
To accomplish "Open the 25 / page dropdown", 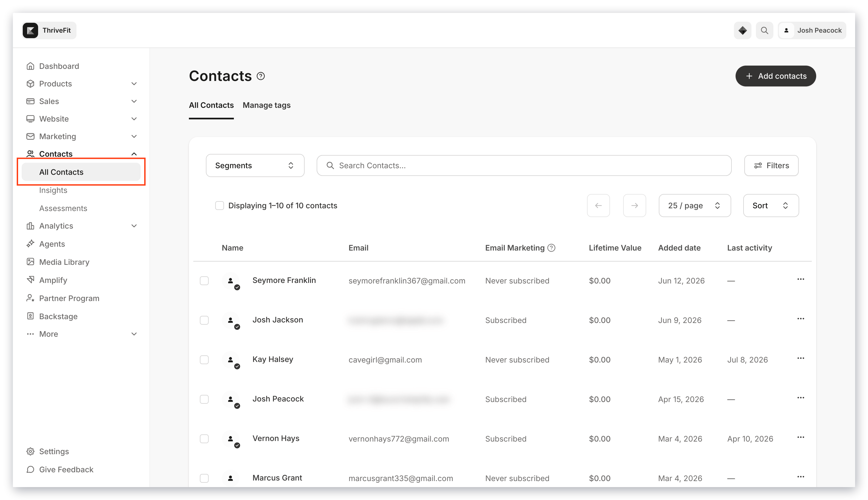I will [694, 206].
